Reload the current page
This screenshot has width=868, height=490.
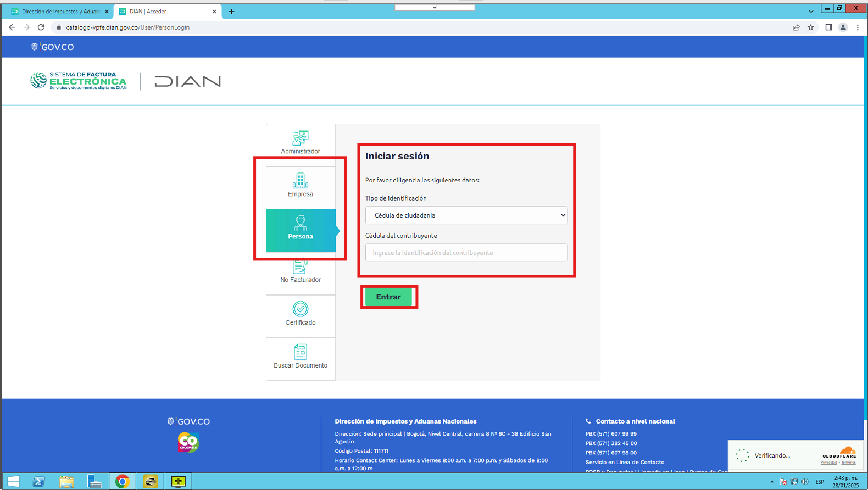pyautogui.click(x=41, y=27)
